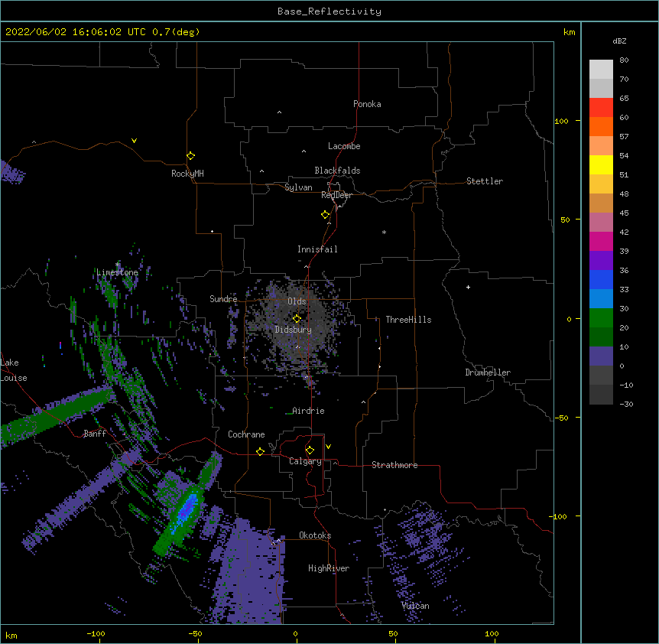Click the RockyMH label
Image resolution: width=659 pixels, height=644 pixels.
click(x=187, y=174)
